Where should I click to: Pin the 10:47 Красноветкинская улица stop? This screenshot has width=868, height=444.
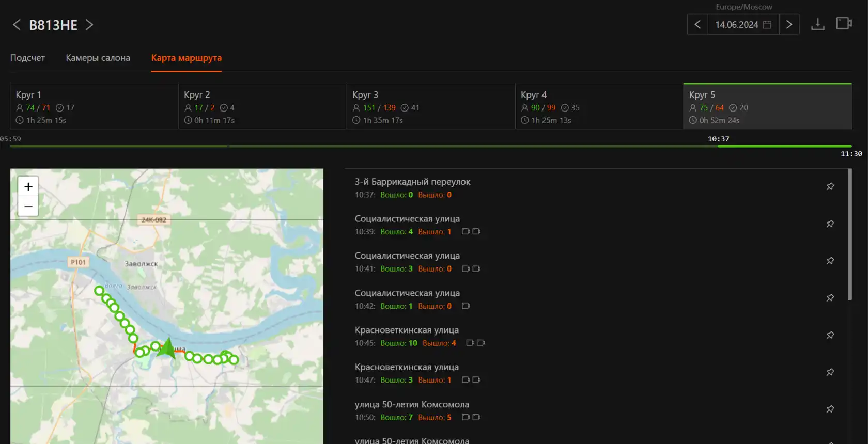(830, 372)
